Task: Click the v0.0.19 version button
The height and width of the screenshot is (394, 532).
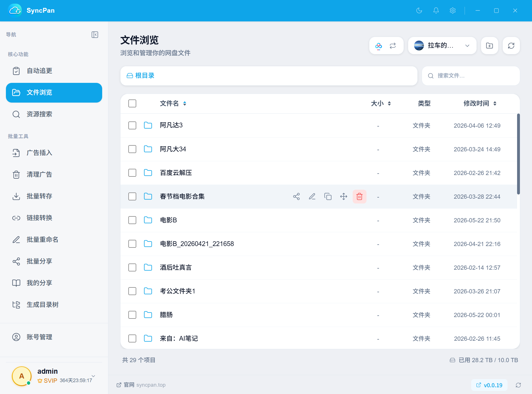Action: coord(489,385)
